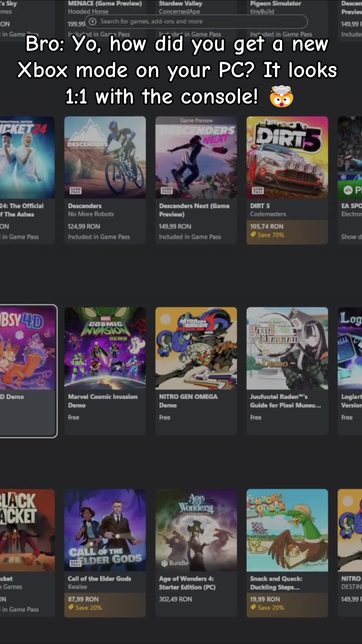This screenshot has height=644, width=362.
Task: Click the "Pigeon Simulator" title
Action: [276, 4]
